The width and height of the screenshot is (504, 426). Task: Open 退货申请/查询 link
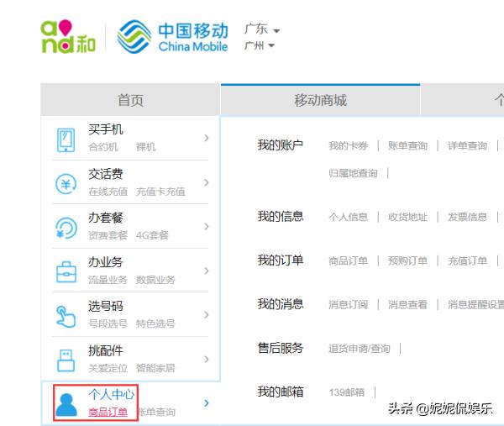click(360, 349)
